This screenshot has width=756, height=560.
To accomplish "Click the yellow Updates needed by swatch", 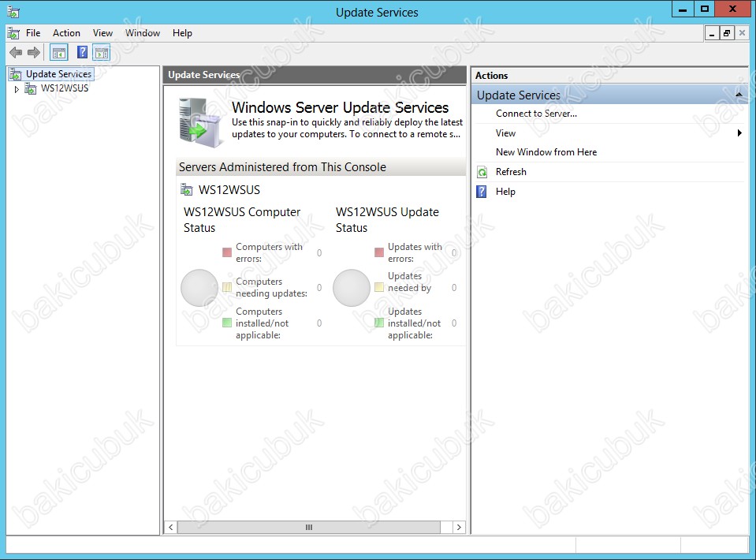I will 379,287.
